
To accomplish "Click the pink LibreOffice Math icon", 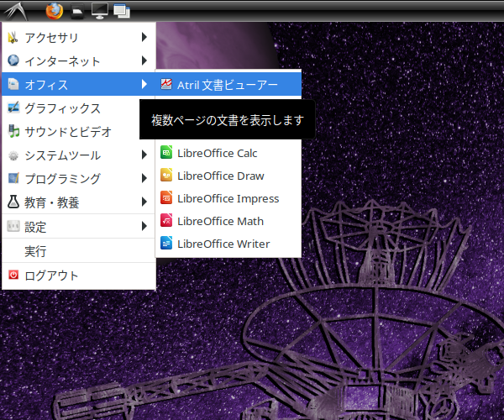I will (166, 220).
